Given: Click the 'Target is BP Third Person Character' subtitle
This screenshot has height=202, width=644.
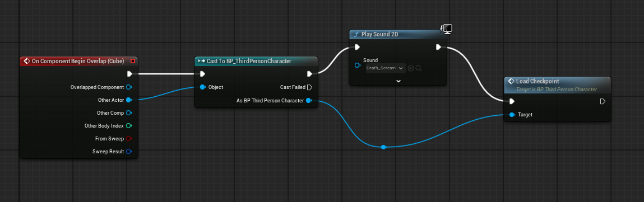Looking at the screenshot, I should [x=557, y=89].
